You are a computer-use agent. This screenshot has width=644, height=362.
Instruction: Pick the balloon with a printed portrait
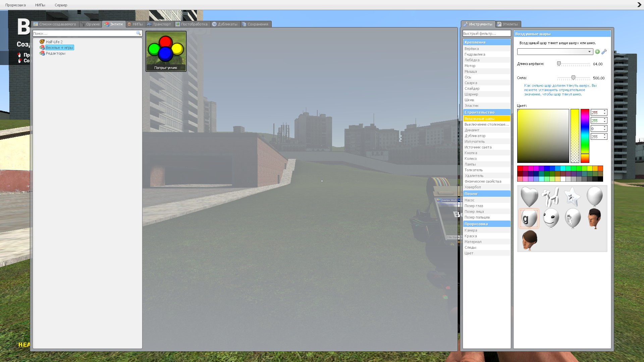click(x=573, y=219)
